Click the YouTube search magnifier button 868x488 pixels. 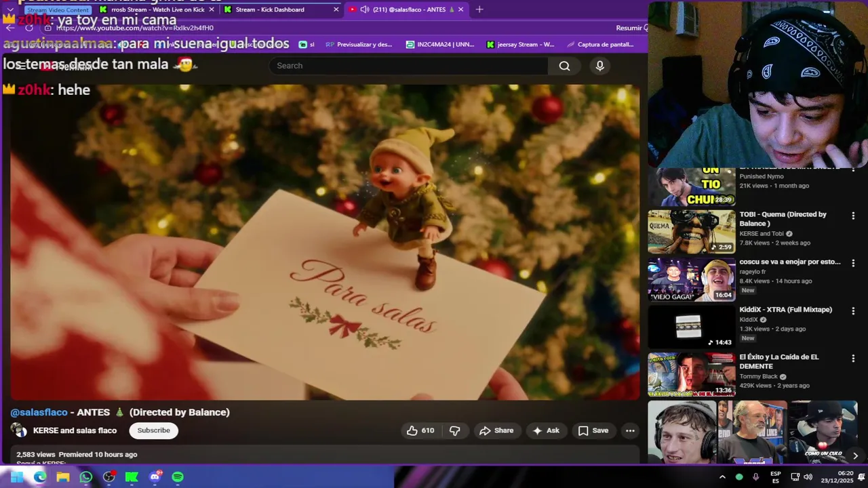[564, 66]
